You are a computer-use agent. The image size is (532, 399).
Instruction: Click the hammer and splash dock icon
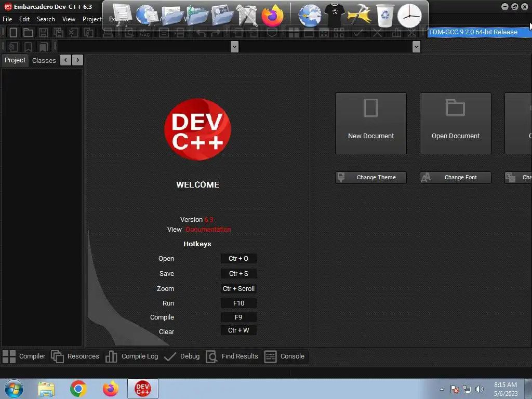click(360, 15)
